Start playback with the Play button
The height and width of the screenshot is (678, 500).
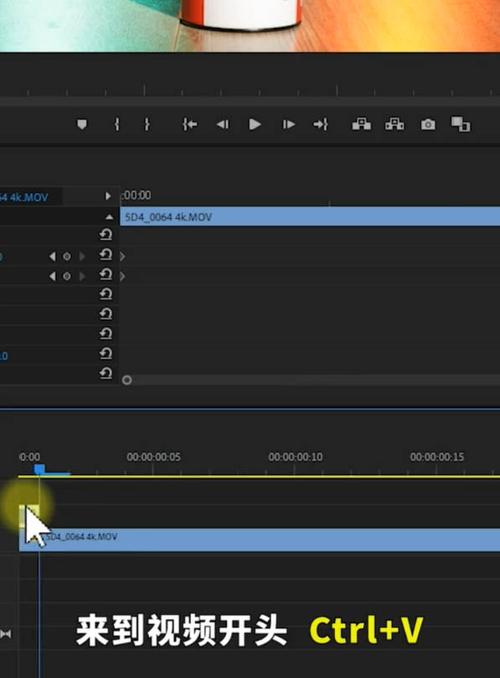pyautogui.click(x=255, y=125)
